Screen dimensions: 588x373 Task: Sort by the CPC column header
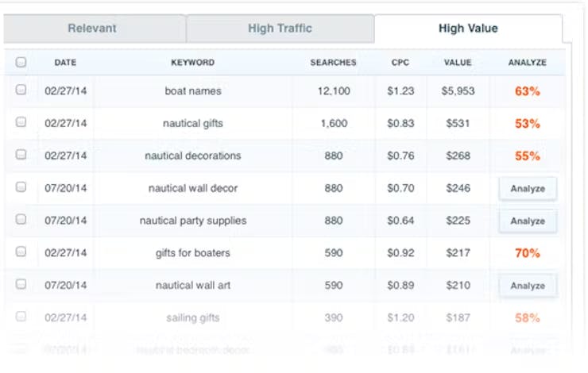pyautogui.click(x=400, y=63)
